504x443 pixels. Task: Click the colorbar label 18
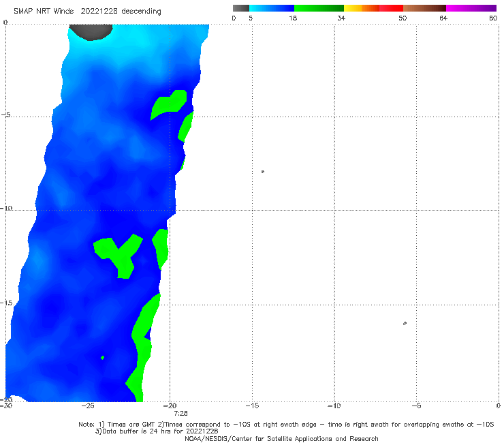click(x=293, y=18)
